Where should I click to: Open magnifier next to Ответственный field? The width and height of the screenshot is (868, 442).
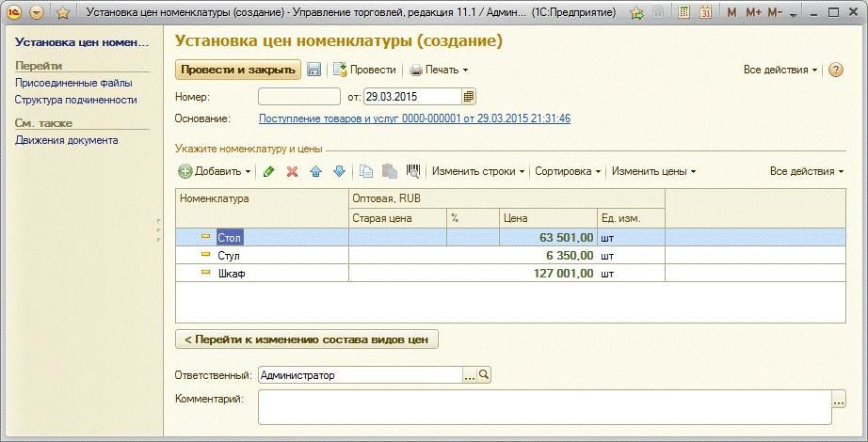coord(484,375)
